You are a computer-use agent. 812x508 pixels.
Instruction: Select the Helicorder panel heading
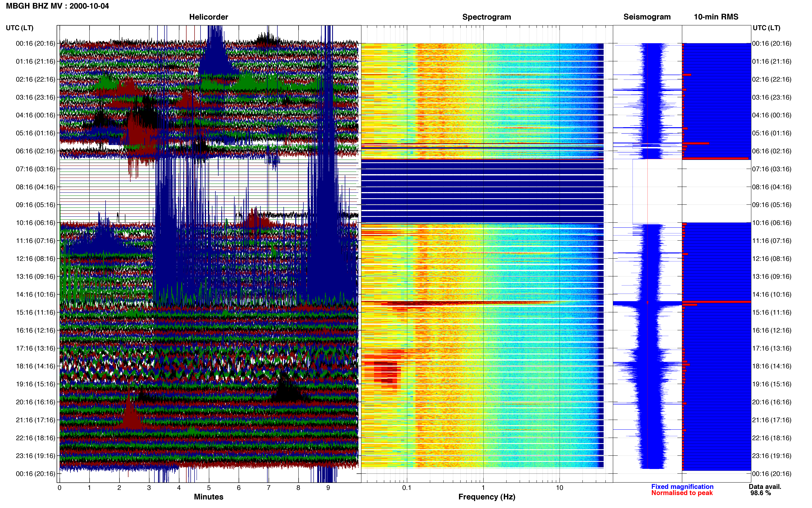(x=209, y=17)
